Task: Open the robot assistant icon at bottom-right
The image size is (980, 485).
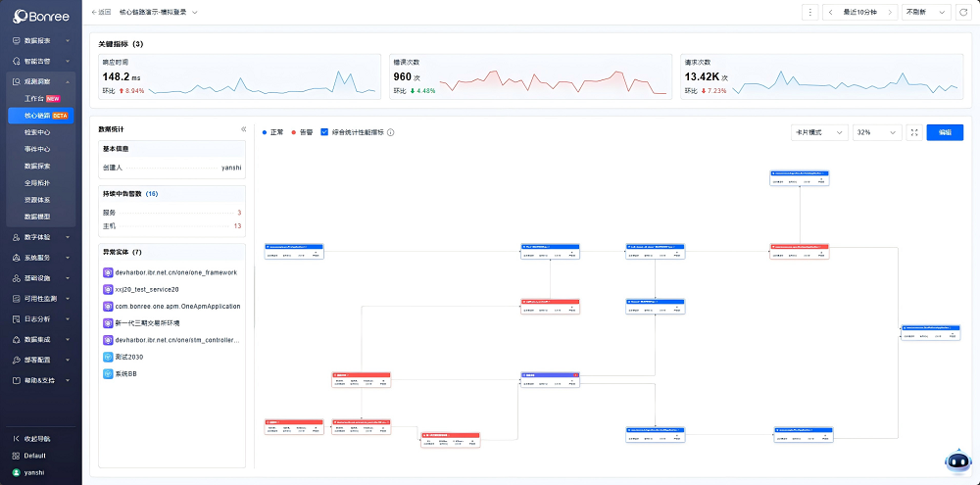Action: 955,461
